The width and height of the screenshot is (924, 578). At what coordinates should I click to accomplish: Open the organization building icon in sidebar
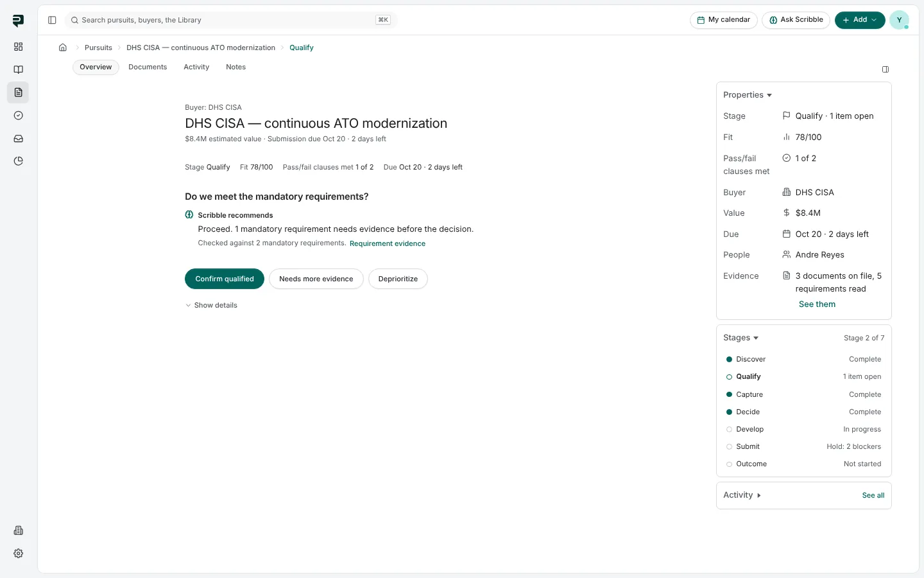coord(18,530)
